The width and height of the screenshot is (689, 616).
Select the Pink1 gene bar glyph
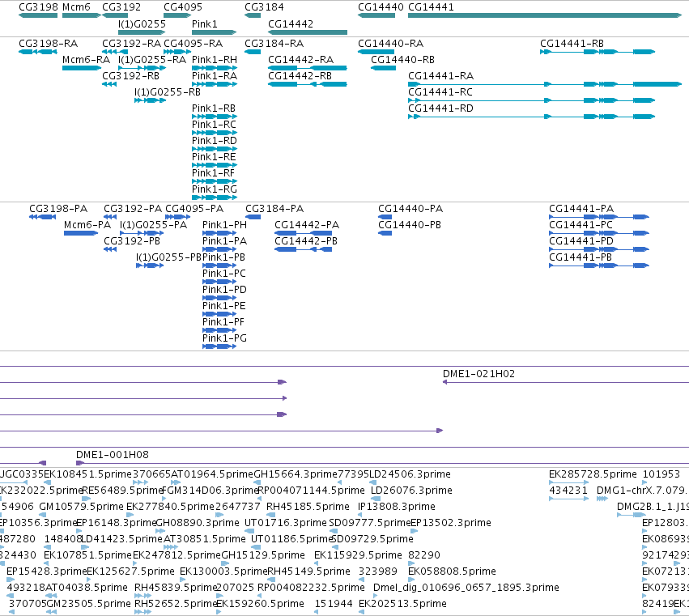click(x=214, y=32)
